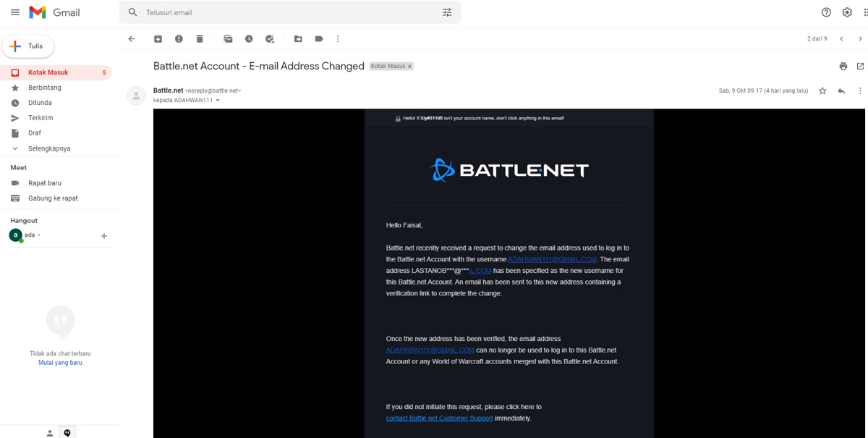Screen dimensions: 868x438
Task: Click the IL.COM email link
Action: pyautogui.click(x=480, y=271)
